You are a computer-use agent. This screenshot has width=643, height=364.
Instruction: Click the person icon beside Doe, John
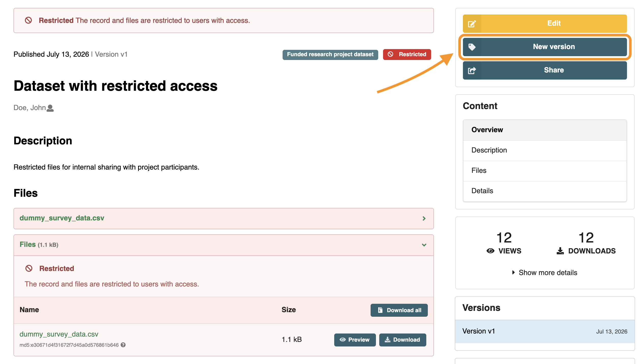(x=50, y=108)
